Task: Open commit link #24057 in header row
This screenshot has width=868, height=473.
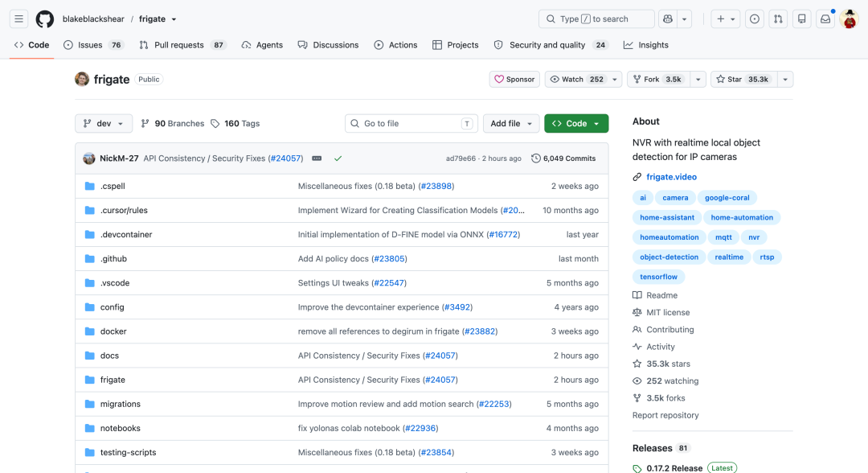Action: coord(286,158)
